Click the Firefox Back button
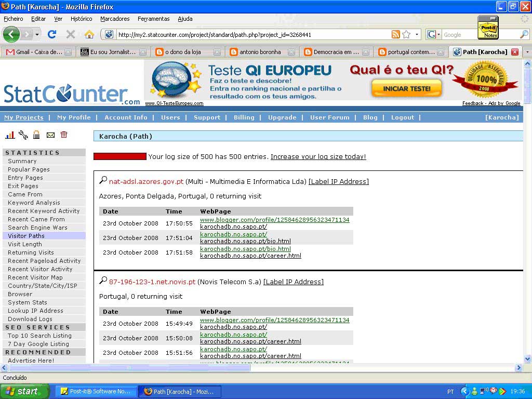 [11, 34]
